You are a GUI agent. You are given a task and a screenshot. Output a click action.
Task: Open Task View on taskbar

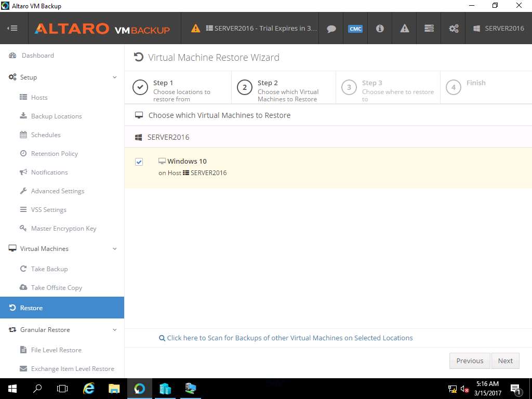pos(62,389)
